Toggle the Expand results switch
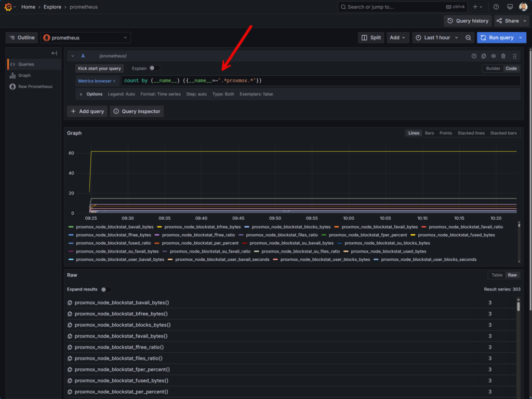The width and height of the screenshot is (532, 399). pyautogui.click(x=106, y=289)
